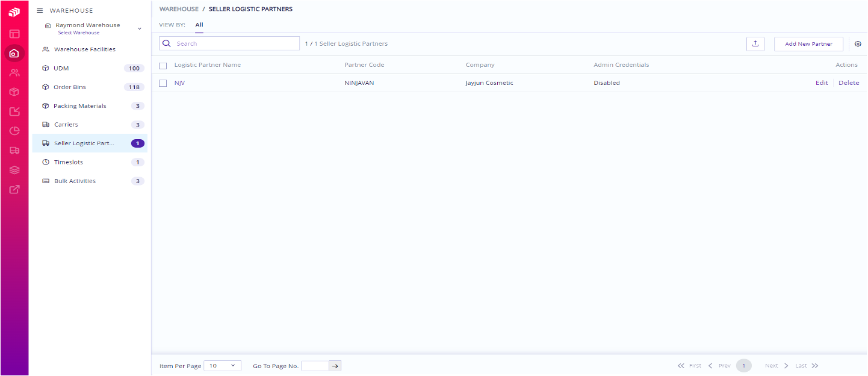Select the package inventory icon in the red sidebar
The width and height of the screenshot is (868, 376).
coord(13,92)
